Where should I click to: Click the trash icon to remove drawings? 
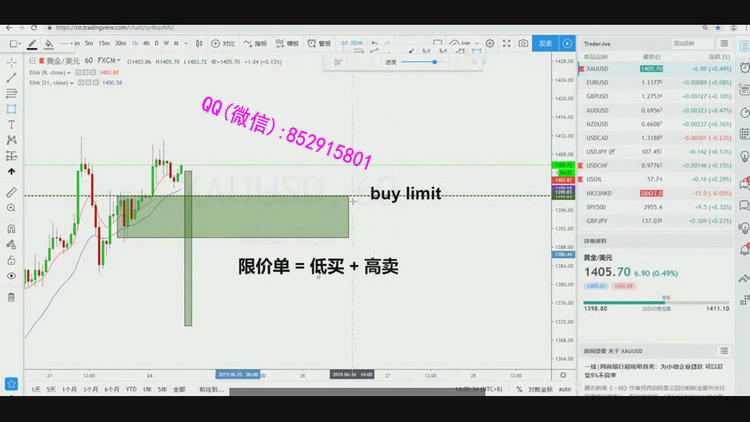(11, 297)
